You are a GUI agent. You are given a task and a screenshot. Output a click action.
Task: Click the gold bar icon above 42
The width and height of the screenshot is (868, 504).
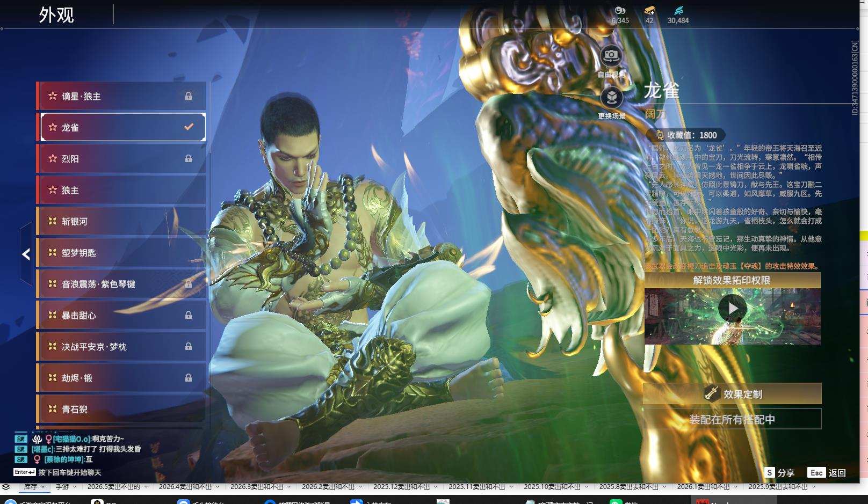649,10
